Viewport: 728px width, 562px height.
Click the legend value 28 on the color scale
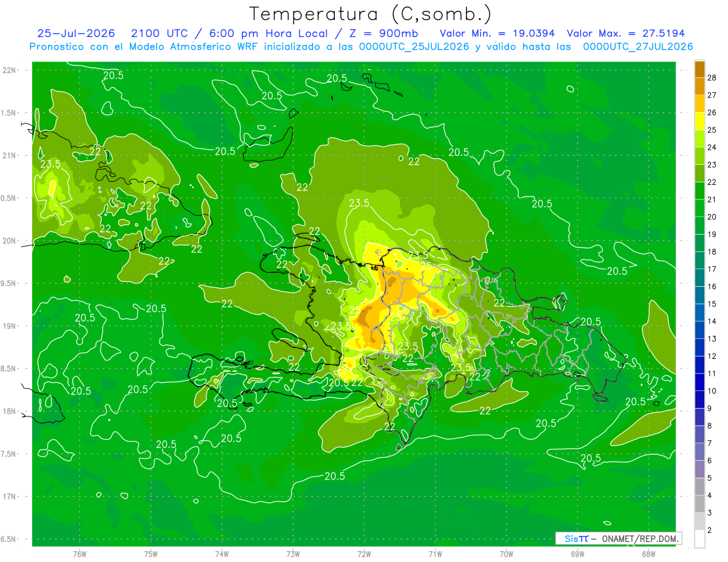(712, 77)
